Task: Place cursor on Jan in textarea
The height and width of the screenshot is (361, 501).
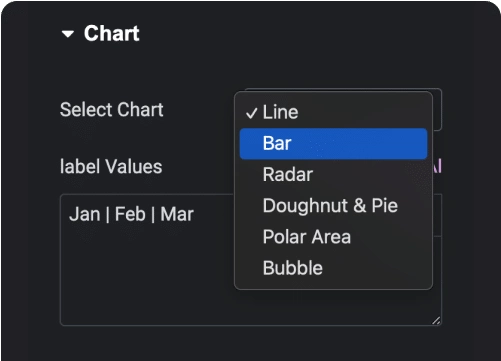Action: tap(85, 214)
